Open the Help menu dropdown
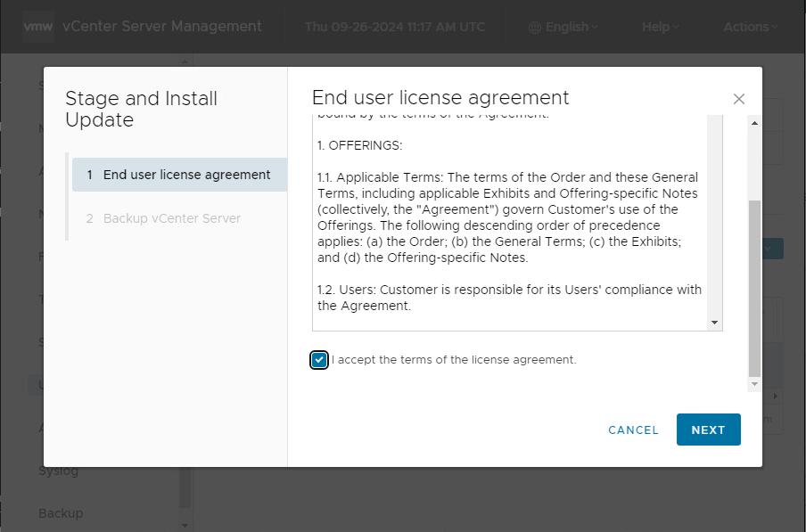806x532 pixels. coord(660,27)
